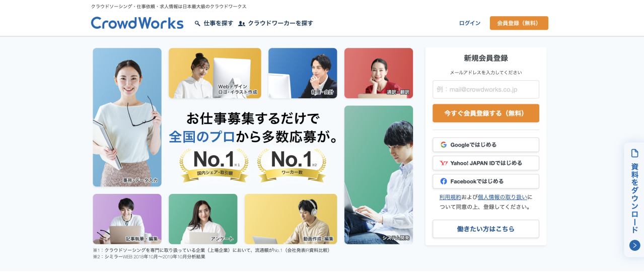Image resolution: width=644 pixels, height=273 pixels.
Task: Click the blue arrow circle on side tab
Action: click(x=634, y=245)
